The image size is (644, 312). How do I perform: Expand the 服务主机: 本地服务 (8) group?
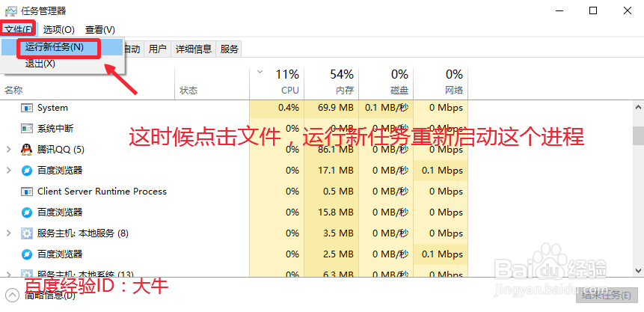(x=9, y=233)
